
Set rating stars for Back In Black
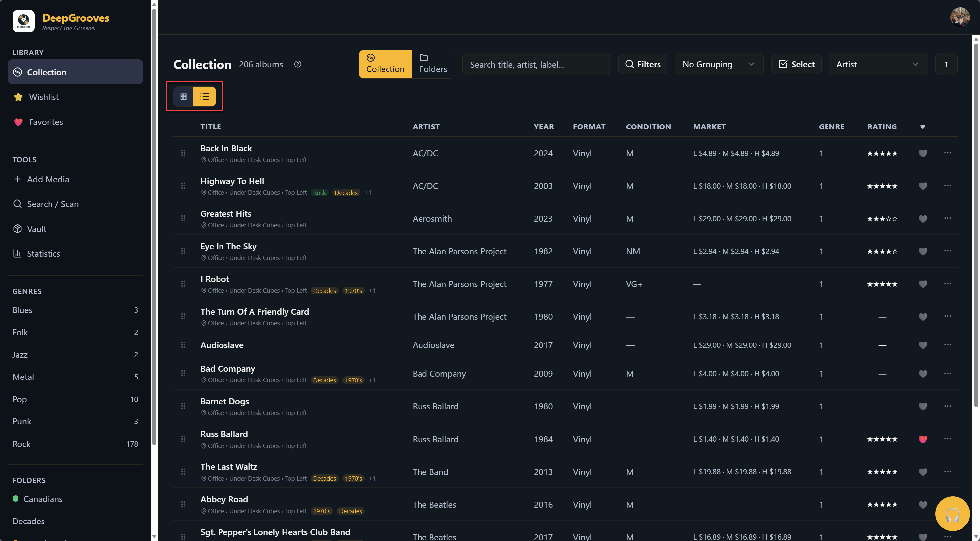click(882, 154)
